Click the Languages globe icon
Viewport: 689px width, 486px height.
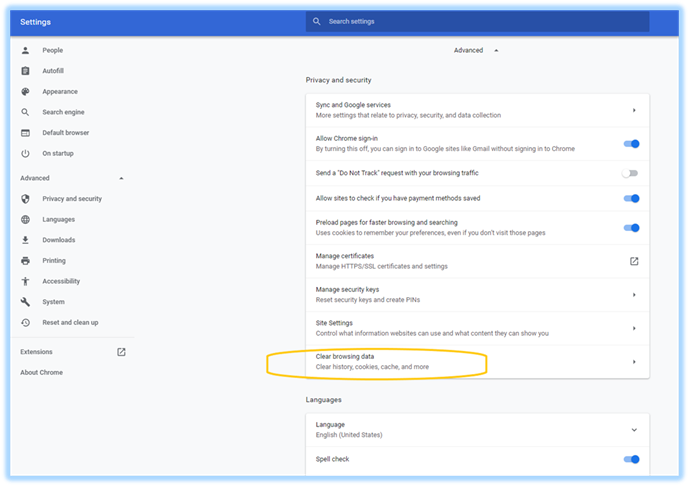[25, 219]
